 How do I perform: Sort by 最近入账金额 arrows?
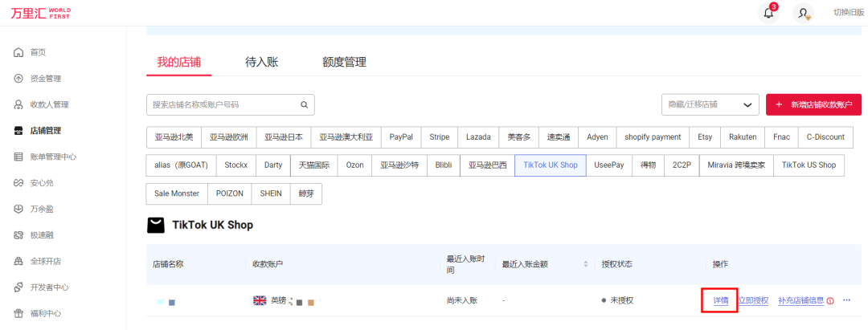click(x=586, y=264)
